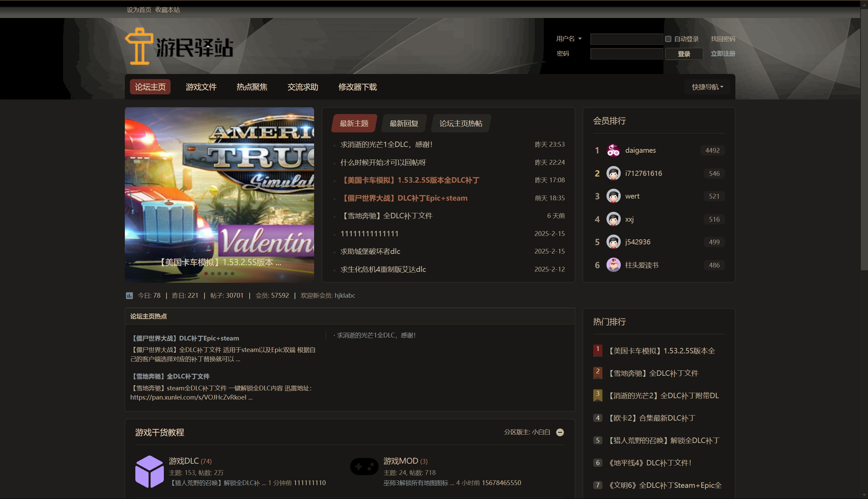Collapse the 游戏干货教程 section
The image size is (868, 499).
[560, 432]
